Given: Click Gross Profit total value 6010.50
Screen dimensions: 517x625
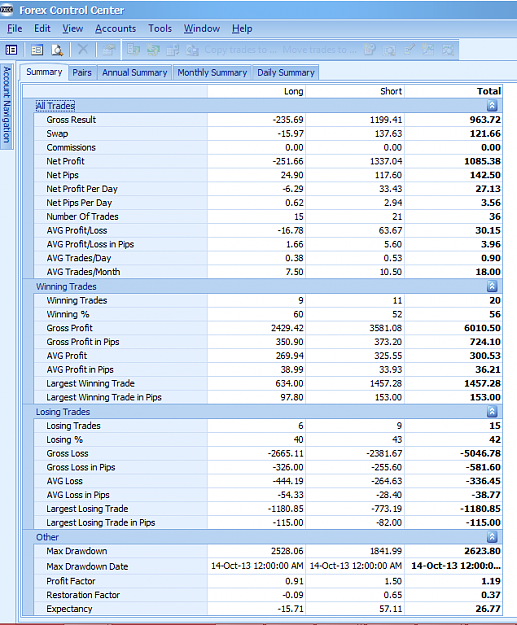Looking at the screenshot, I should point(482,328).
